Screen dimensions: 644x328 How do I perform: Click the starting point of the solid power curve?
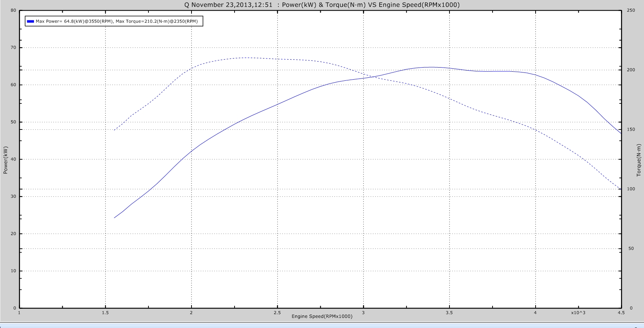coord(114,218)
